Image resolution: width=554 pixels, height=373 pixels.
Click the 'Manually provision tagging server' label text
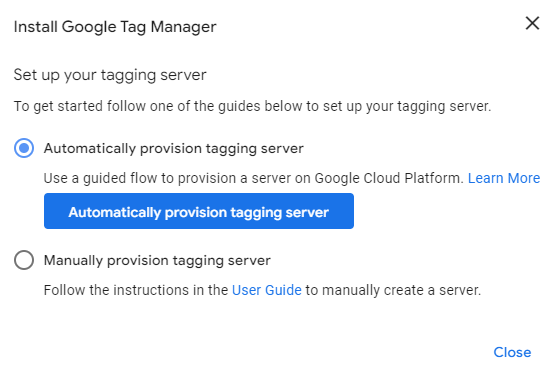click(157, 261)
